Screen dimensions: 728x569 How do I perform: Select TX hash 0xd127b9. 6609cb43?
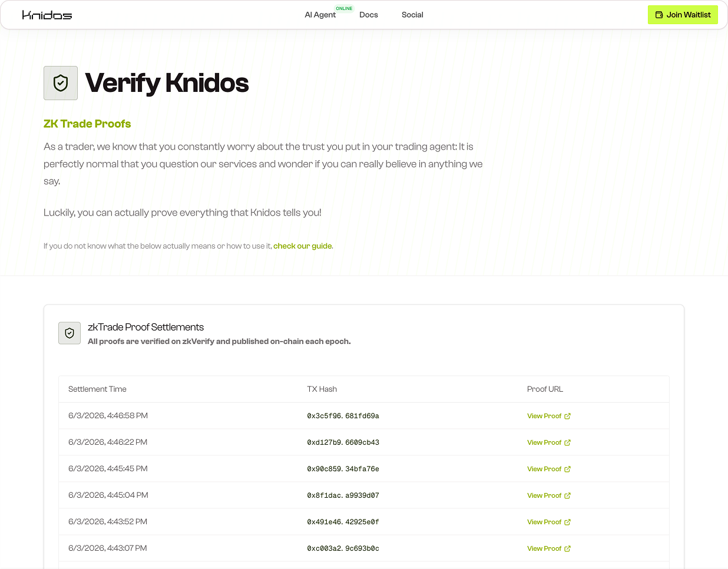[343, 442]
